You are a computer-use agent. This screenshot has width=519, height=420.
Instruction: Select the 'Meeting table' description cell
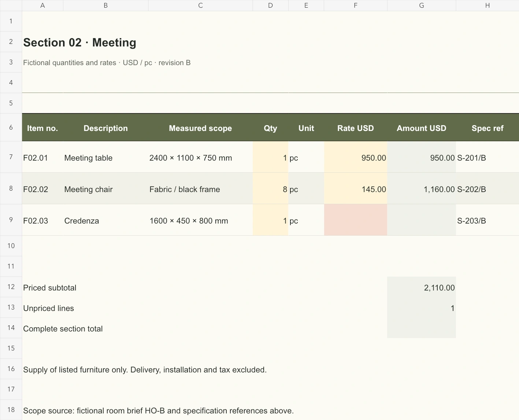(x=105, y=157)
